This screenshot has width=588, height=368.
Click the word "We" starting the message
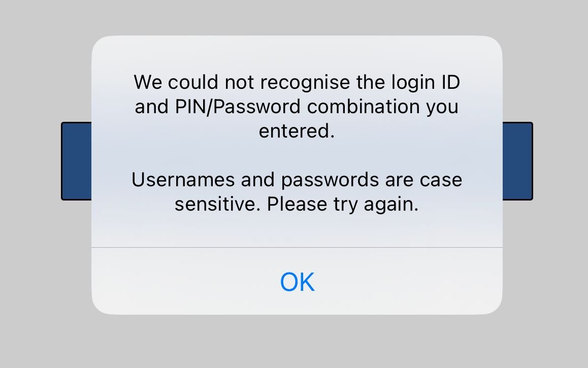[148, 82]
